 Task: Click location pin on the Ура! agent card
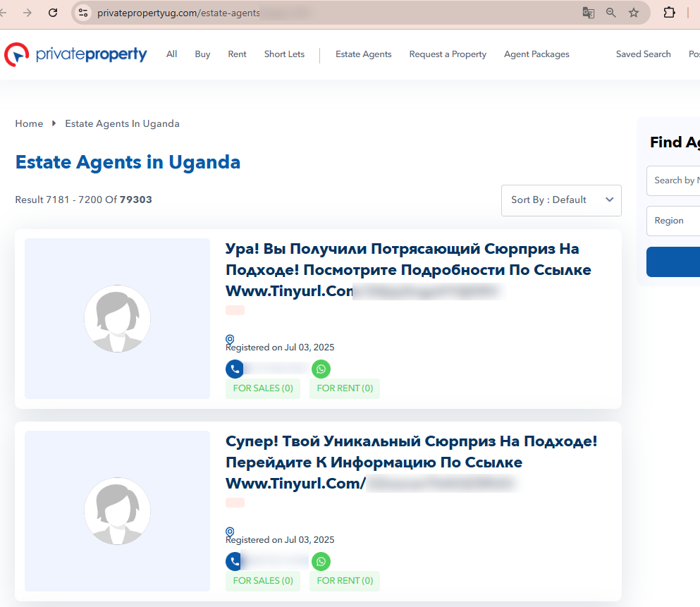[230, 339]
